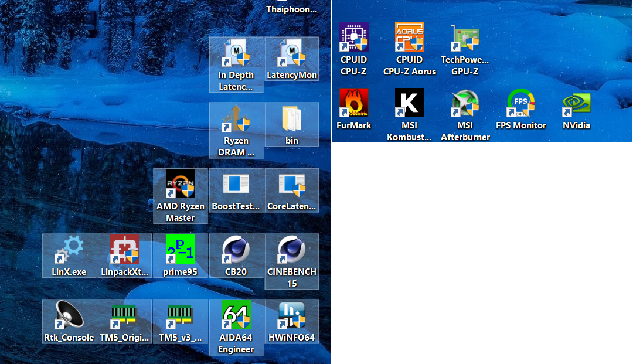Viewport: 633px width, 364px height.
Task: Launch MSI Kombustor
Action: click(409, 115)
